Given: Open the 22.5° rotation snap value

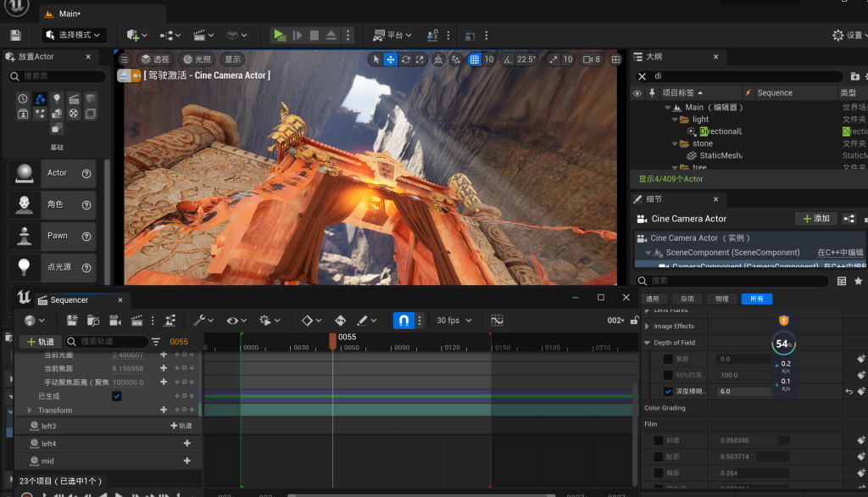Looking at the screenshot, I should click(526, 59).
